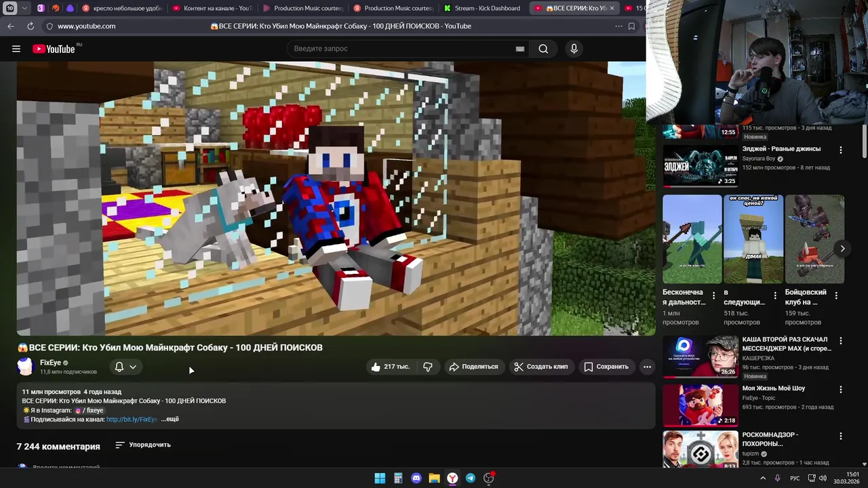Open browser page options three-dot menu

pos(618,26)
